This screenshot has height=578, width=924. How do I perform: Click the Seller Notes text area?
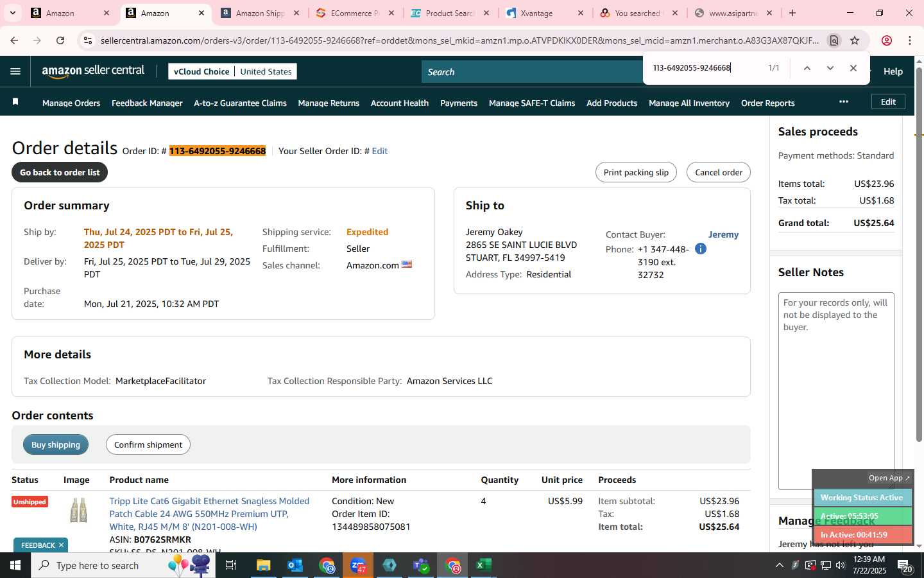(x=836, y=390)
